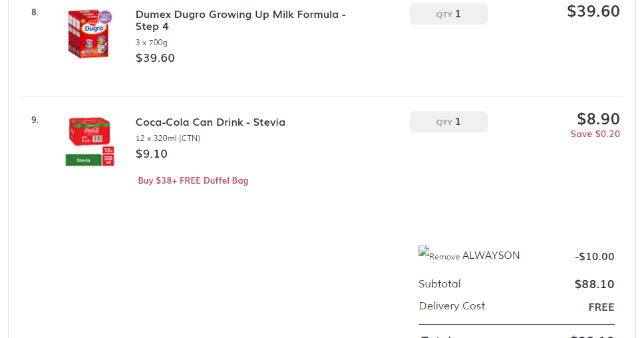The width and height of the screenshot is (644, 338).
Task: Click the 12 x 320ml (CTN) text
Action: (x=168, y=138)
